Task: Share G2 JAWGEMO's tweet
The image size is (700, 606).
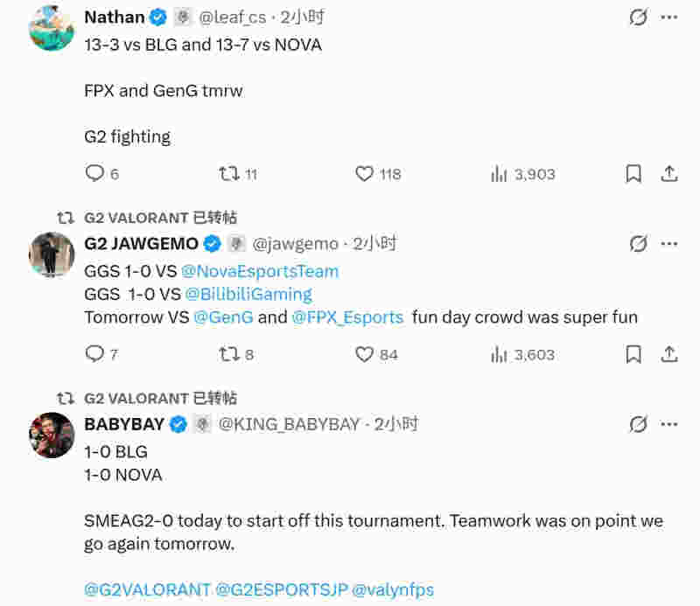Action: click(669, 354)
